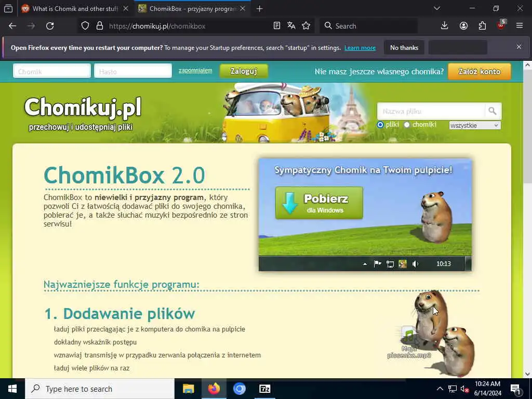Open the 'Learn more' link
The image size is (532, 399).
[x=360, y=48]
